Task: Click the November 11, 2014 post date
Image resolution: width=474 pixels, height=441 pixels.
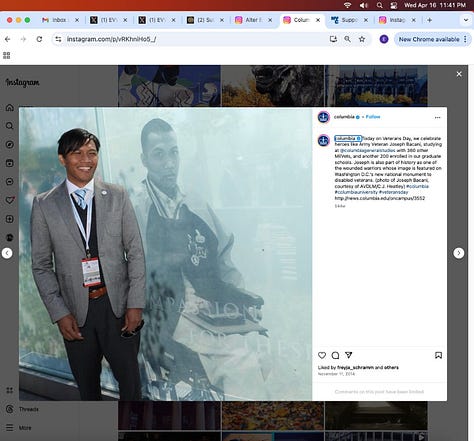Action: tap(336, 374)
